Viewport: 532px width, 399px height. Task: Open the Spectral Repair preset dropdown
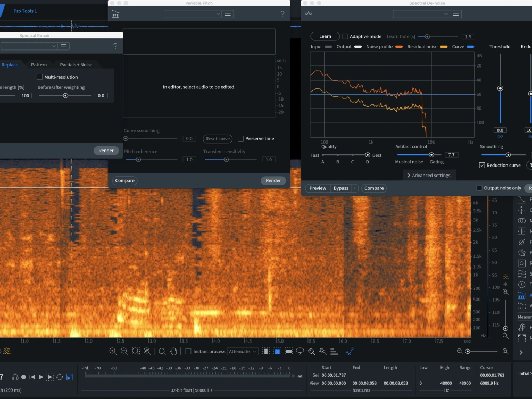tap(29, 46)
